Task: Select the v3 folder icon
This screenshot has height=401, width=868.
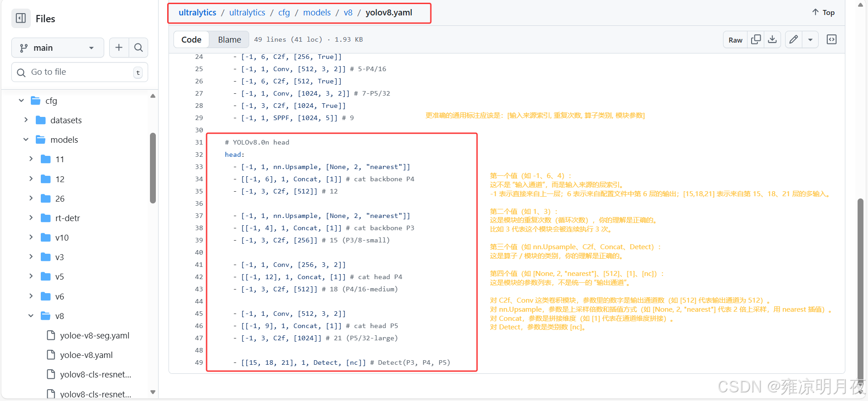Action: [x=46, y=257]
